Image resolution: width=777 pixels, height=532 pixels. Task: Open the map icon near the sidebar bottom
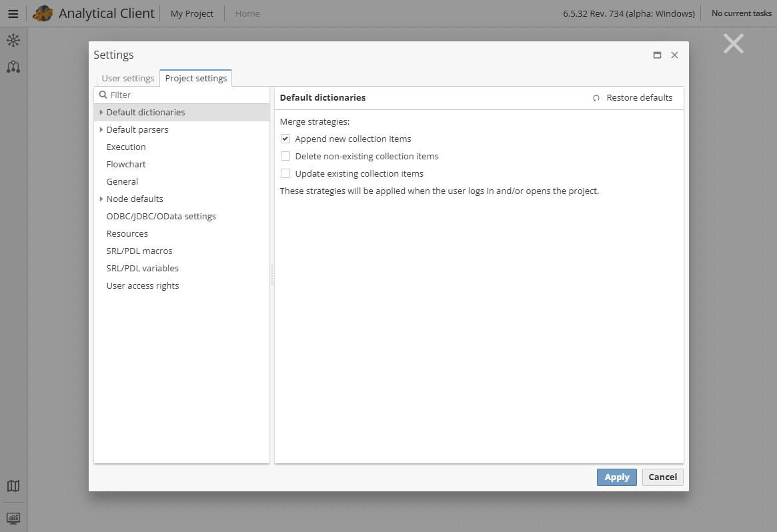(x=13, y=486)
